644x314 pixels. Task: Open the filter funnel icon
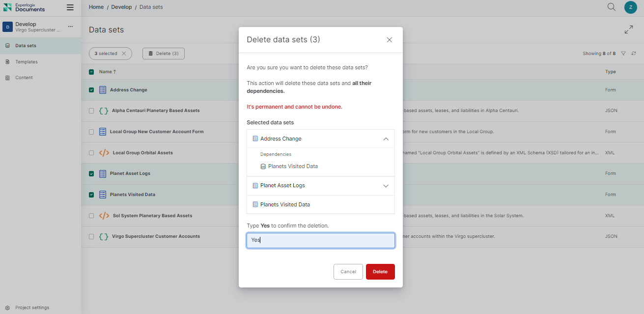tap(623, 54)
